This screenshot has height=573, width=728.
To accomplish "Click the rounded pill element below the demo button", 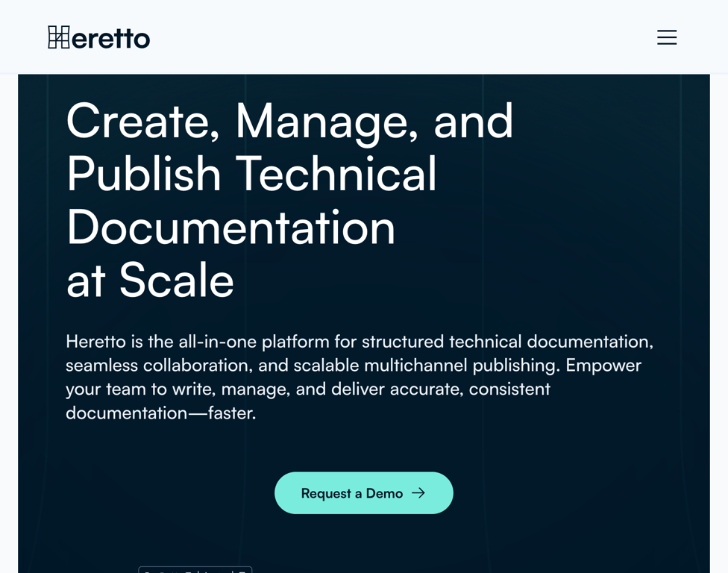I will point(195,570).
